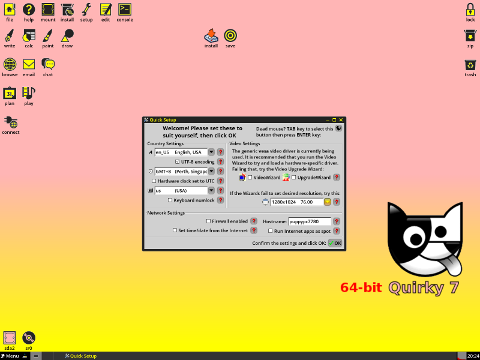Tick the Video Wizard checkbox
The height and width of the screenshot is (360, 480).
click(x=250, y=177)
